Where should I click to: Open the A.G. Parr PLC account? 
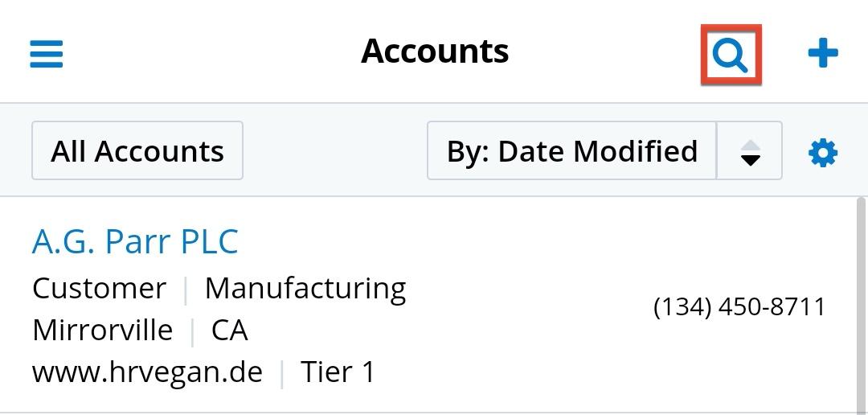click(x=135, y=241)
